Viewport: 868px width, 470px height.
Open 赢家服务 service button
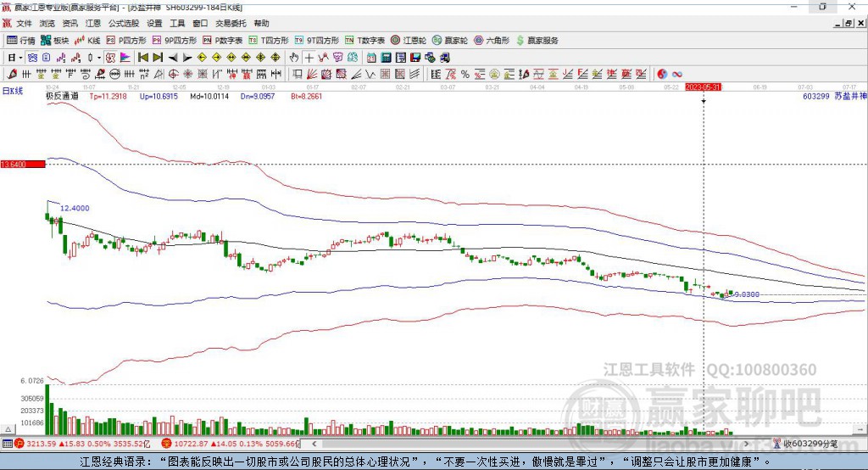(x=537, y=40)
